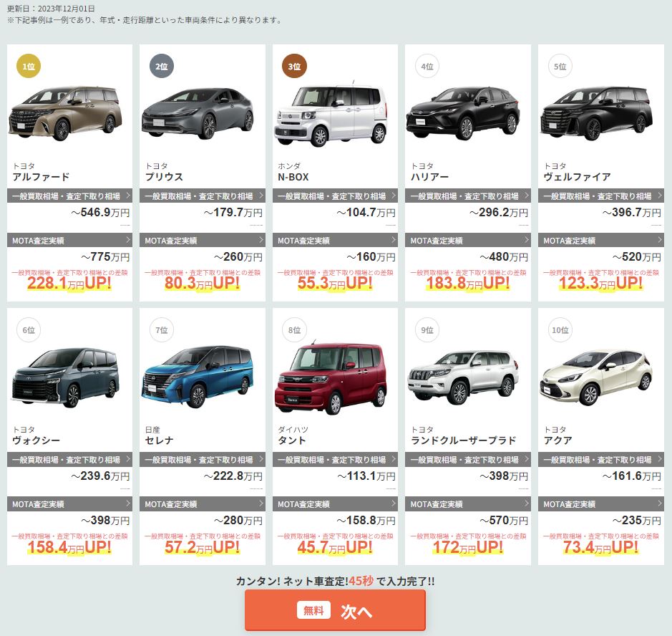Image resolution: width=672 pixels, height=636 pixels.
Task: Expand ハリアー 一般買取相場・査定下取り相場 chevron
Action: tap(526, 196)
